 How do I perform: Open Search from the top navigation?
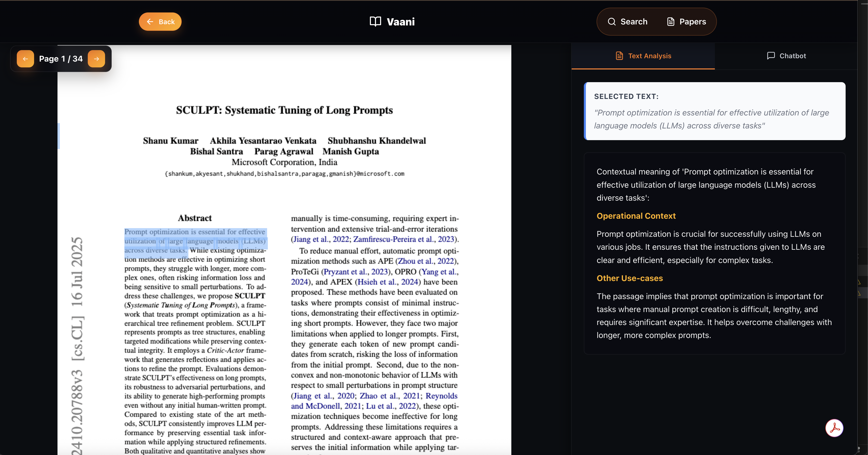(627, 22)
